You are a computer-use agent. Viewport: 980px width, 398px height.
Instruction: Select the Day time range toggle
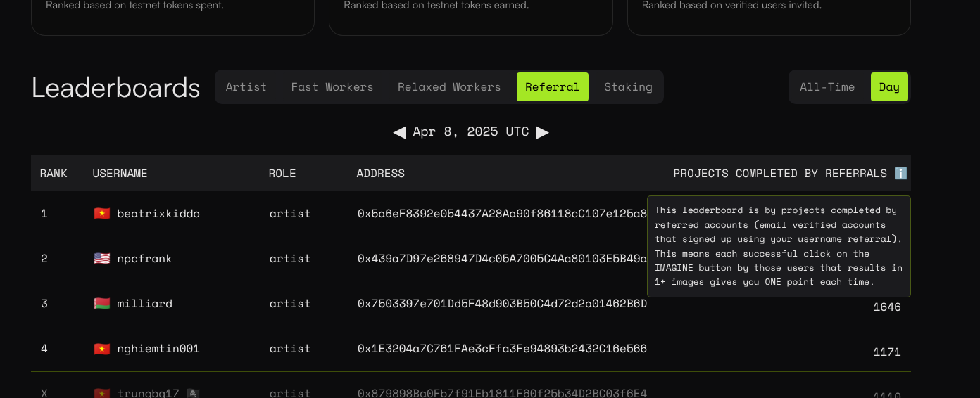tap(888, 87)
